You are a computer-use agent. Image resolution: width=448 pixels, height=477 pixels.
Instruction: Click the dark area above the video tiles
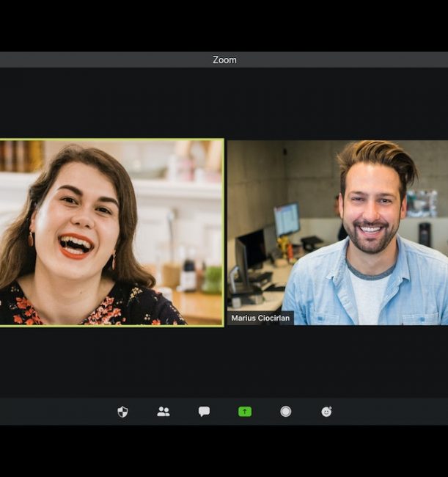(224, 103)
